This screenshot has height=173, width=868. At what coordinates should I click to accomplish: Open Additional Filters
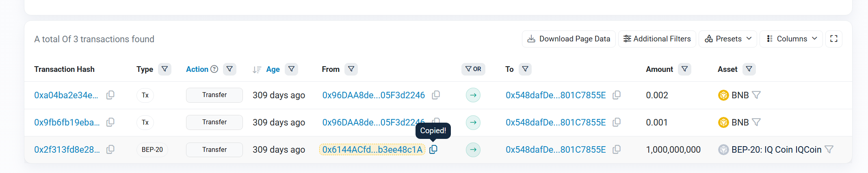tap(657, 39)
